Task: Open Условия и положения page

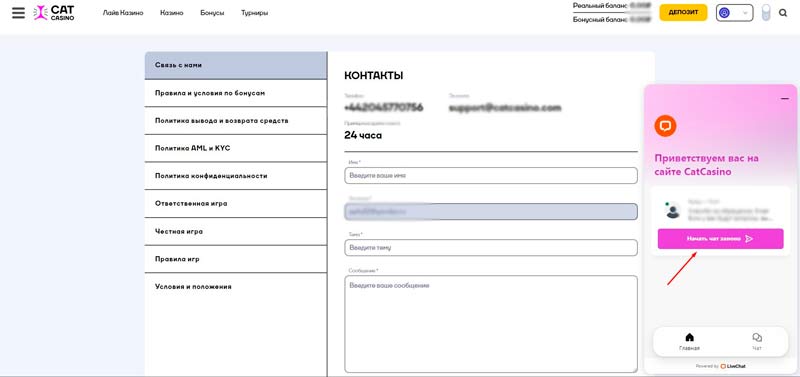Action: pos(236,287)
